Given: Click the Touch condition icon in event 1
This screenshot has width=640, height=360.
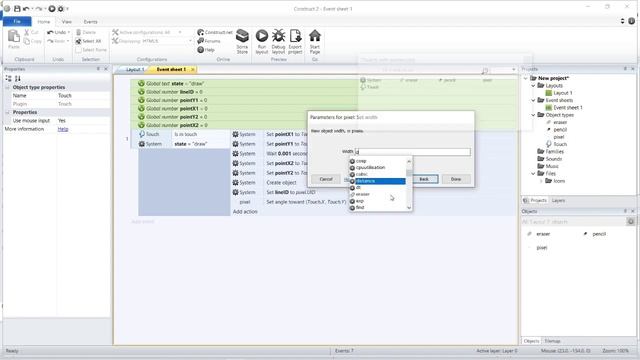Looking at the screenshot, I should click(x=142, y=134).
